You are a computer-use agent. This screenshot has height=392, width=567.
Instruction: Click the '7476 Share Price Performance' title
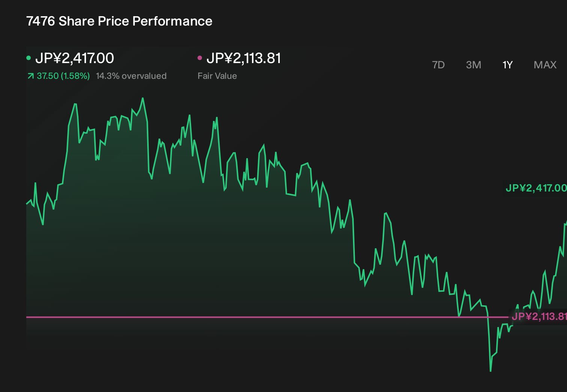(119, 21)
